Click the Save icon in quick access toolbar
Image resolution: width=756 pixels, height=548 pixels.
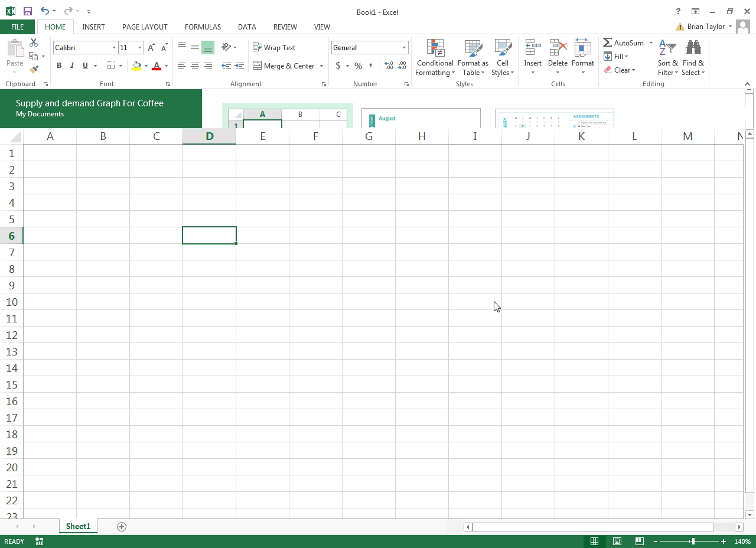click(27, 11)
